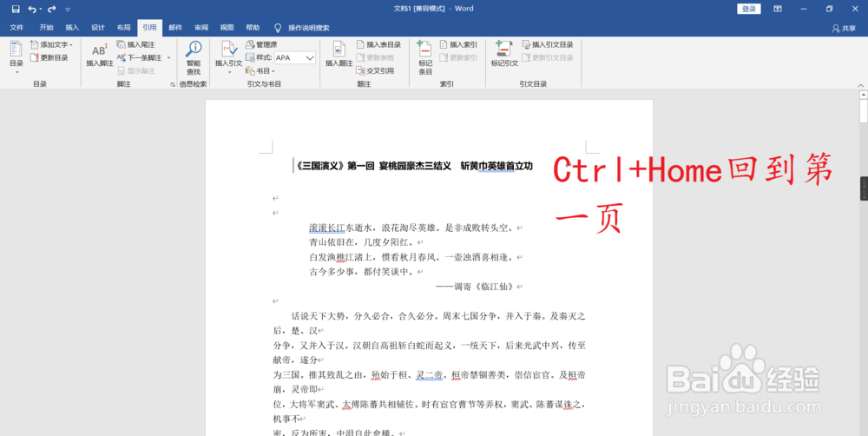The height and width of the screenshot is (436, 868).
Task: Collapse the ribbon with the chevron
Action: pos(860,85)
